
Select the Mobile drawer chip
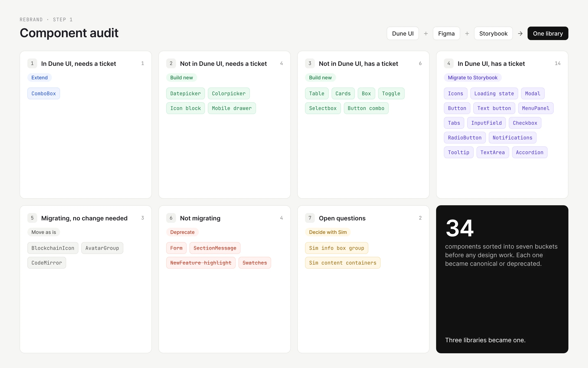coord(232,108)
